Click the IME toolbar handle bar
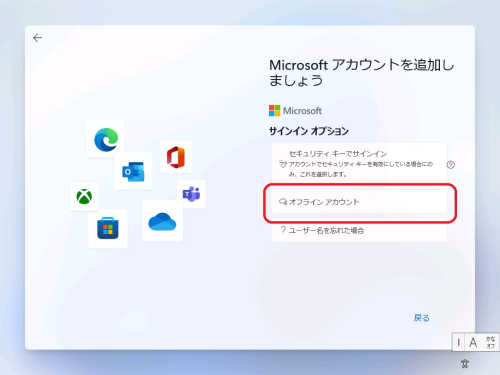The image size is (500, 375). coord(459,342)
